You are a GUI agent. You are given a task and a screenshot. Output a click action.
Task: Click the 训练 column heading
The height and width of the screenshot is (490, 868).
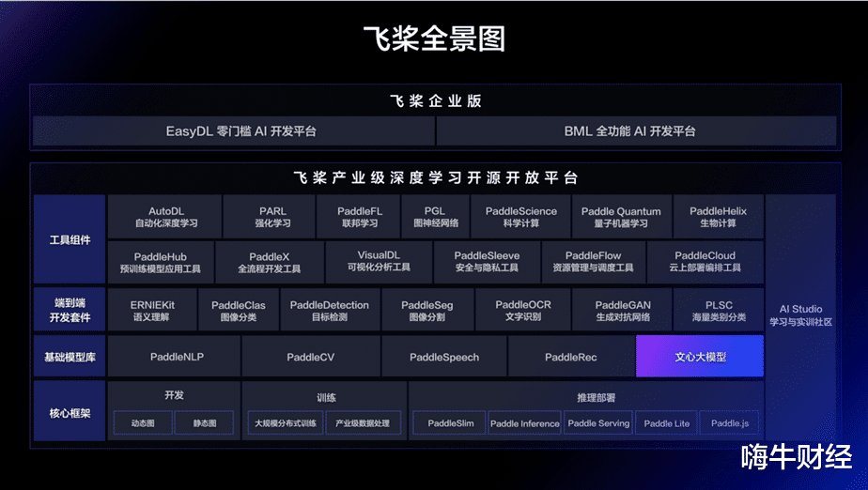326,397
